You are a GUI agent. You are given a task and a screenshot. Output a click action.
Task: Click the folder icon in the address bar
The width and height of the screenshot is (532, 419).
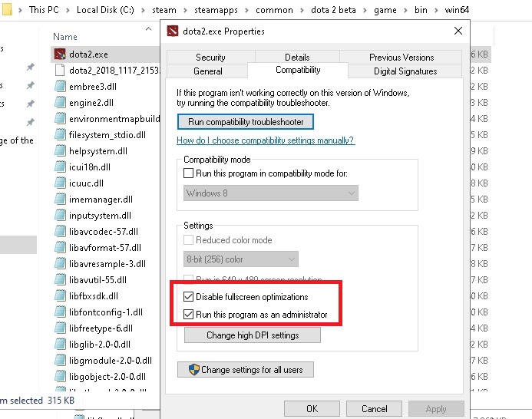tap(7, 9)
